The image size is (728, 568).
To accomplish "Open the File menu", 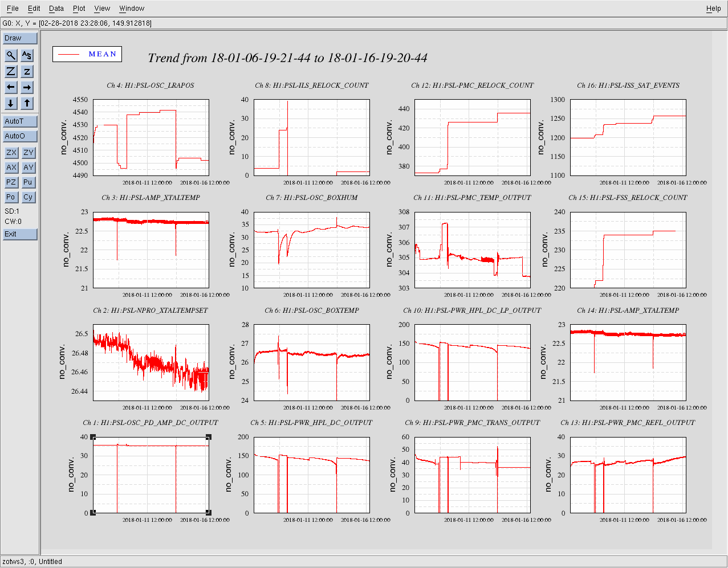I will (13, 9).
